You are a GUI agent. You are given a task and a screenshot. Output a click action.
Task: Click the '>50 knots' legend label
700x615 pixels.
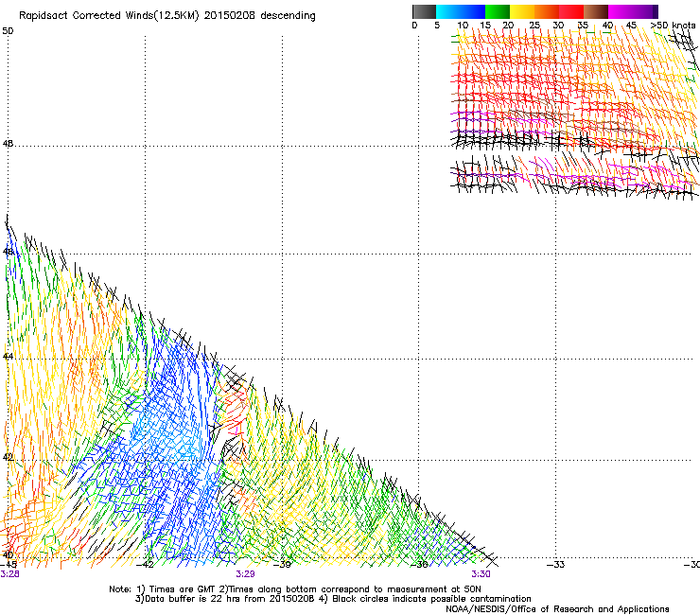(x=674, y=25)
